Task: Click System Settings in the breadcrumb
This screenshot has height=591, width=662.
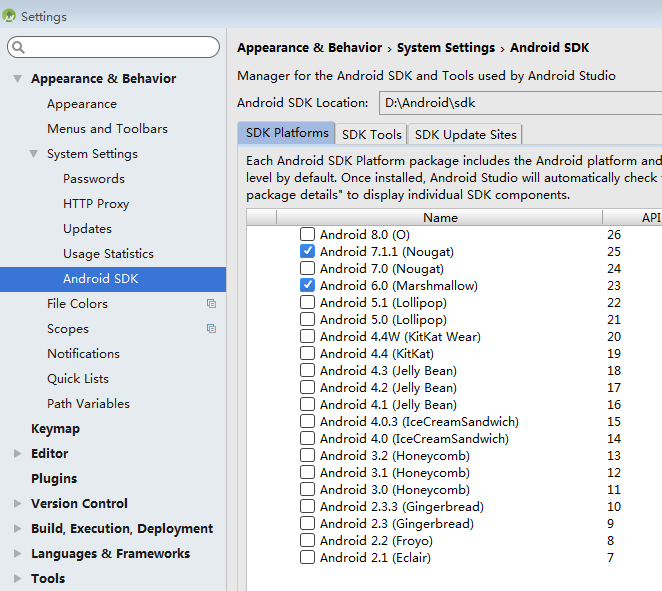Action: click(445, 48)
